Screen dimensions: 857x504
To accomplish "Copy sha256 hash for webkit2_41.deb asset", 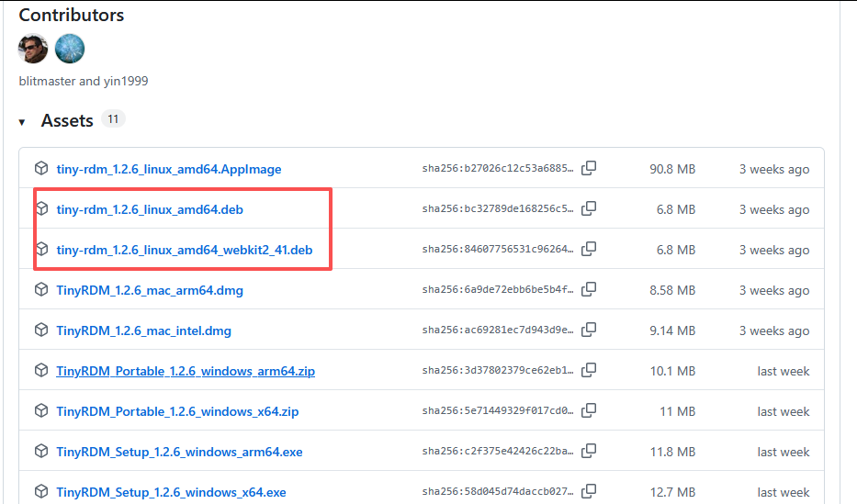I will (x=589, y=249).
